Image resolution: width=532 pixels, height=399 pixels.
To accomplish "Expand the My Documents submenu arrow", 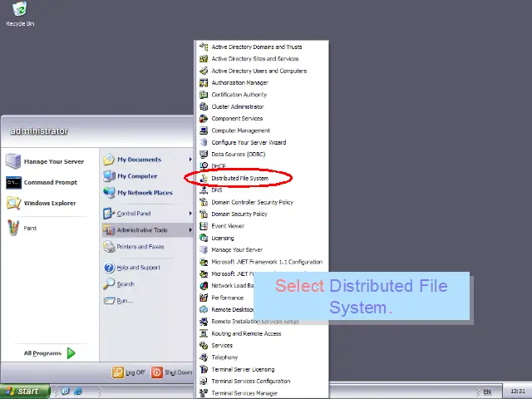I will [x=190, y=159].
